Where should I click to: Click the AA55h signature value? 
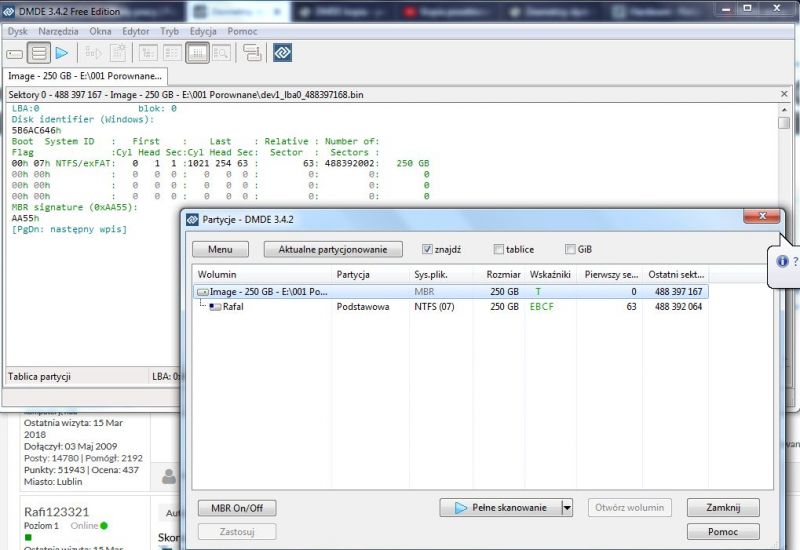pyautogui.click(x=26, y=218)
